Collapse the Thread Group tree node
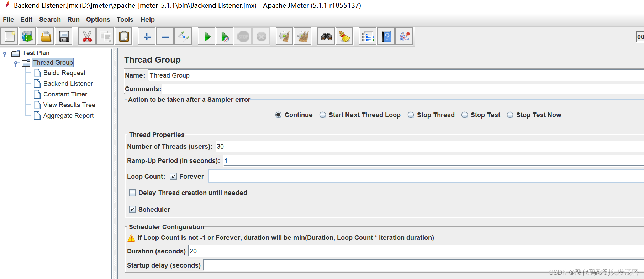644x279 pixels. point(16,63)
